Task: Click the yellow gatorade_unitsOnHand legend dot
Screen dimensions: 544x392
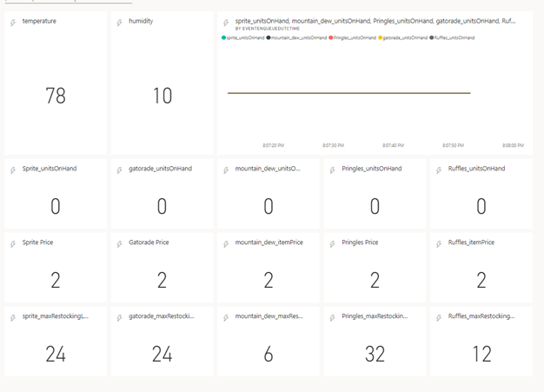Action: [381, 38]
